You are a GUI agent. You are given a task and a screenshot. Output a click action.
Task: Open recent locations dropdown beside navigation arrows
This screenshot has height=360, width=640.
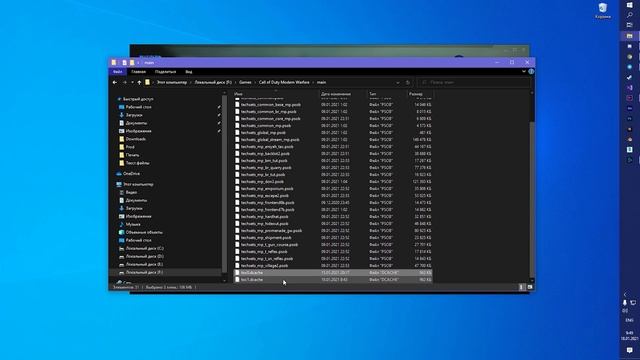(x=132, y=82)
